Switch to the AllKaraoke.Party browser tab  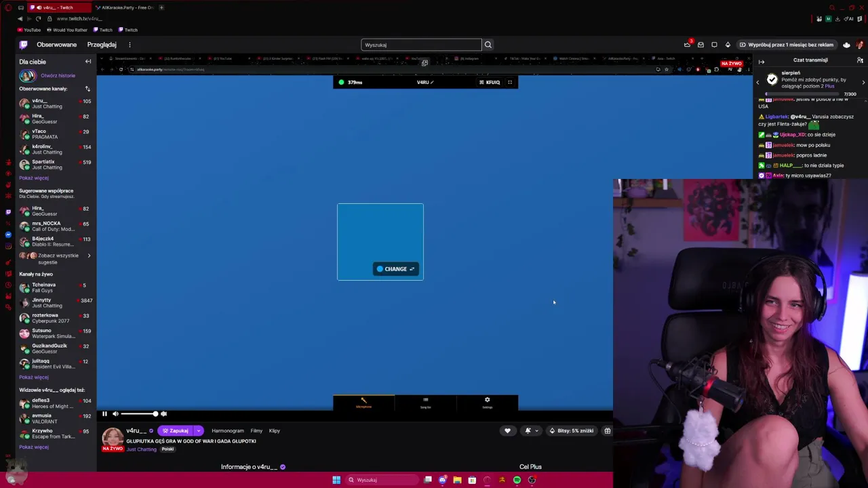(x=124, y=7)
